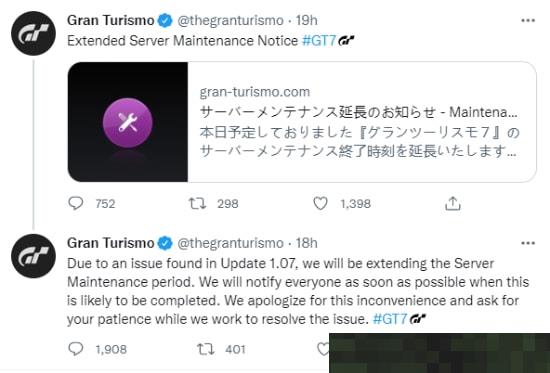Screen dimensions: 550x373
Task: Open more options menu on second tweet
Action: (528, 243)
